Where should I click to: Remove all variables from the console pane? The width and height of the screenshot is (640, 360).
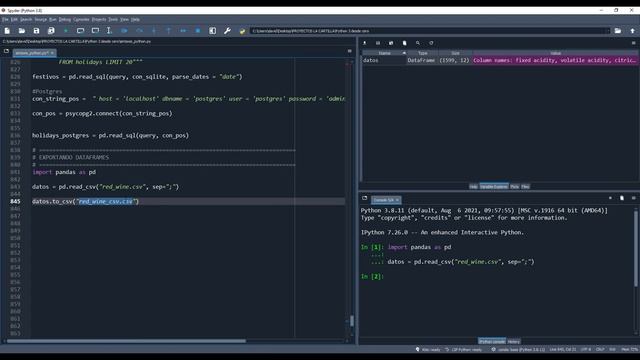coord(622,198)
